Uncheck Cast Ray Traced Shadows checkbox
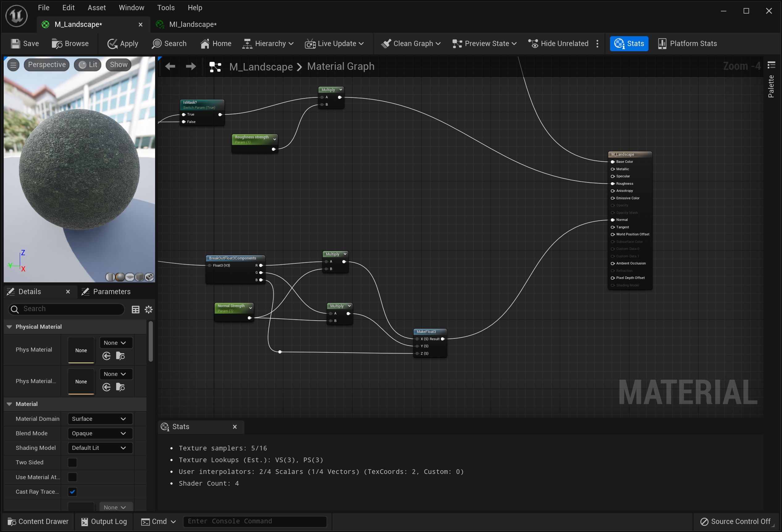The image size is (782, 532). (72, 492)
